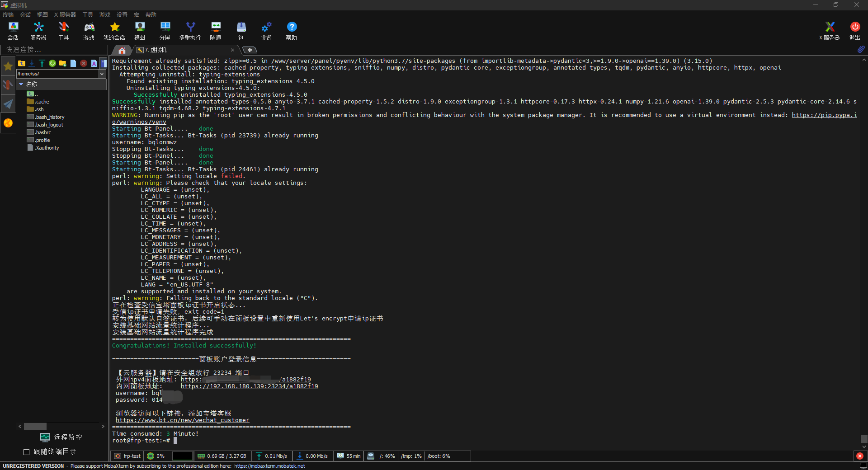Open 我的会话 star icon in toolbar
Viewport: 868px width, 470px height.
tap(114, 31)
